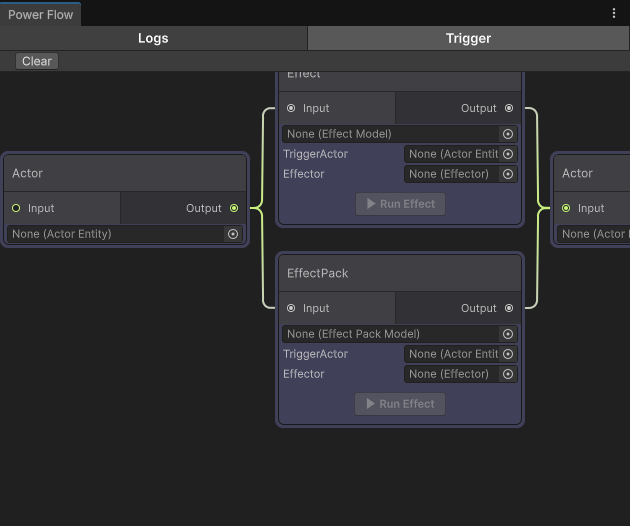Screen dimensions: 630x526
Task: Switch to the Power Flow tab
Action: (41, 15)
